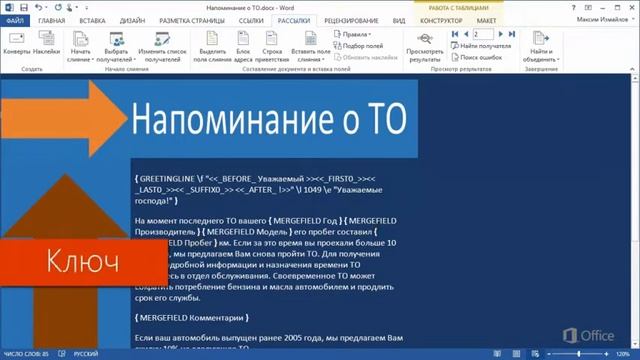Open the ФАЙЛ tab
This screenshot has width=640, height=360.
point(15,20)
